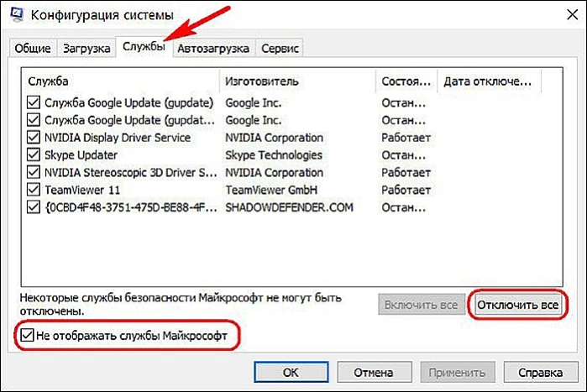Viewport: 587px width, 392px height.
Task: Confirm with the ОК button
Action: tap(291, 373)
